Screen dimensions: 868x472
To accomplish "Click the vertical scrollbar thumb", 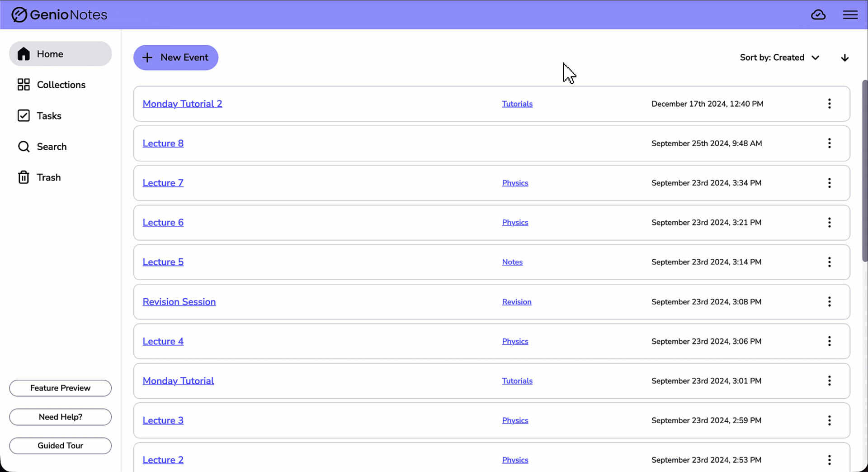I will coord(865,171).
